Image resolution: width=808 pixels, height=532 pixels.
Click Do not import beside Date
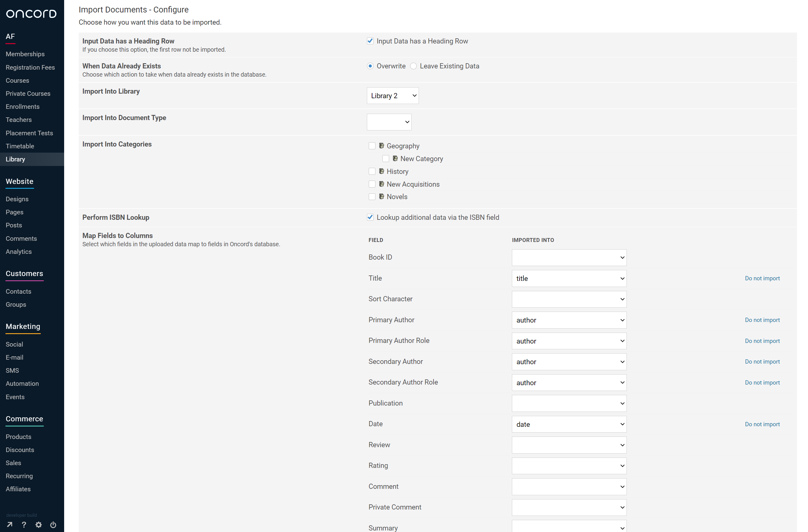[762, 424]
